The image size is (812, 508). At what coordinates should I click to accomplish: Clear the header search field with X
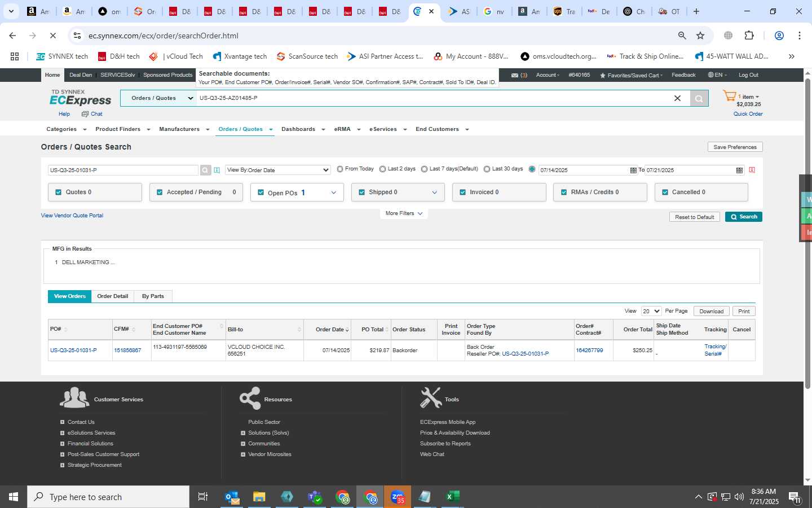[677, 98]
